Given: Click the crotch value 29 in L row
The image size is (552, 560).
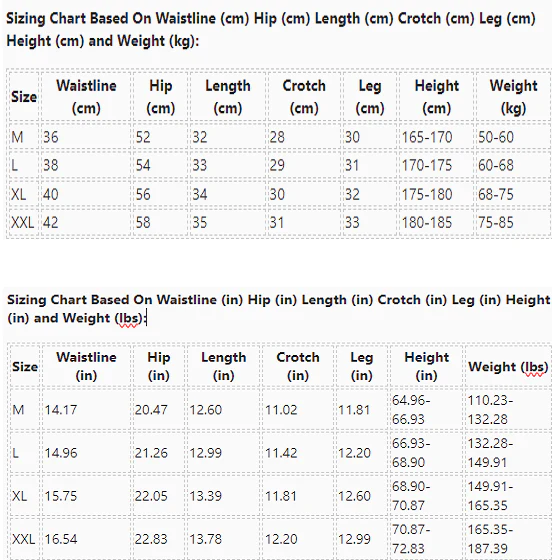Looking at the screenshot, I should coord(304,165).
